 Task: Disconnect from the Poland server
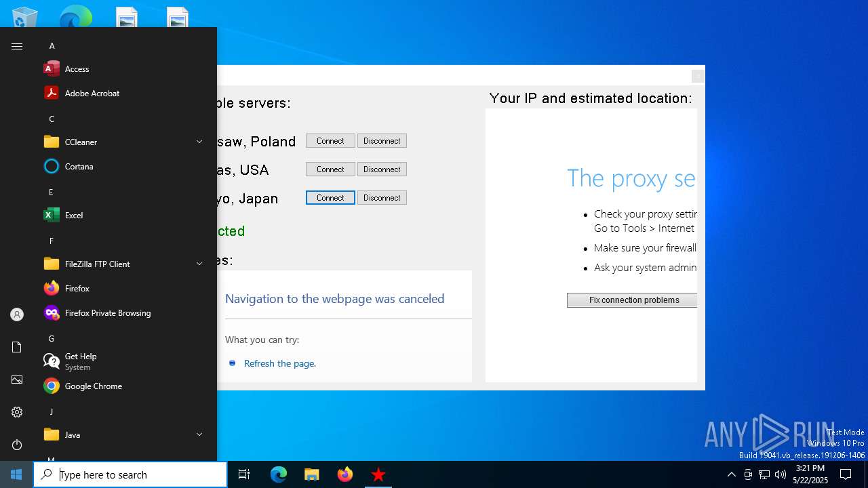382,141
